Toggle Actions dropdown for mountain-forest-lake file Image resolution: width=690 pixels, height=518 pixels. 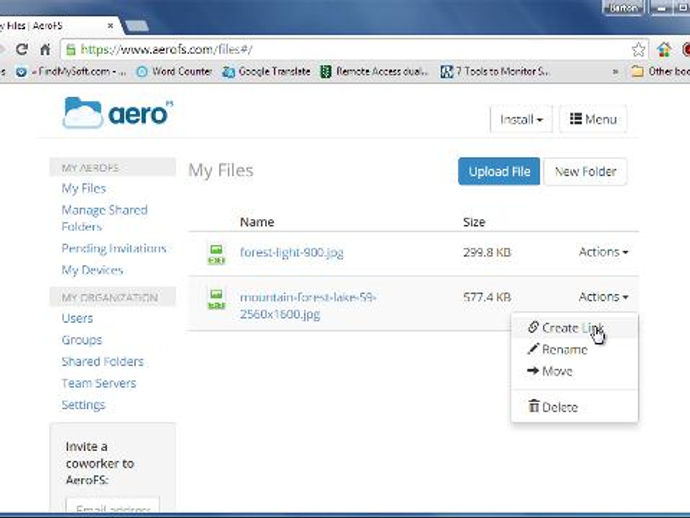[x=603, y=297]
